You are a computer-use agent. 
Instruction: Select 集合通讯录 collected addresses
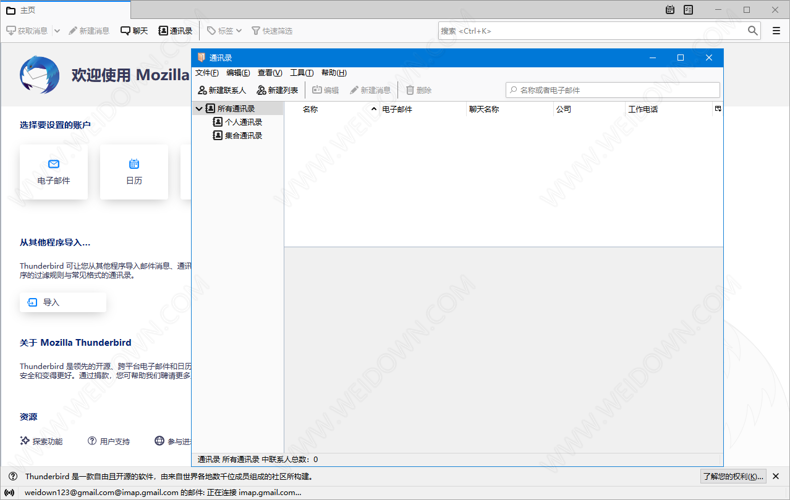tap(243, 136)
